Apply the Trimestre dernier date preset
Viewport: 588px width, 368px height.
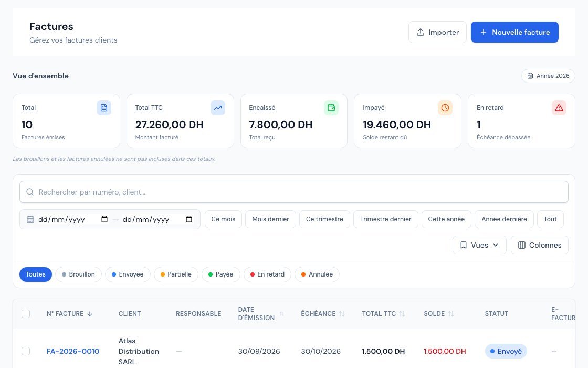tap(385, 219)
